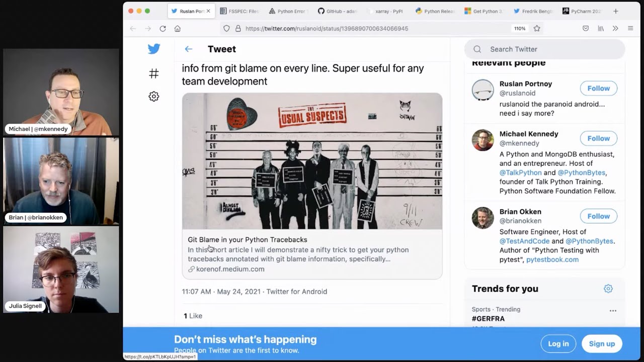Click the Ruslan Portnoy name

point(526,84)
